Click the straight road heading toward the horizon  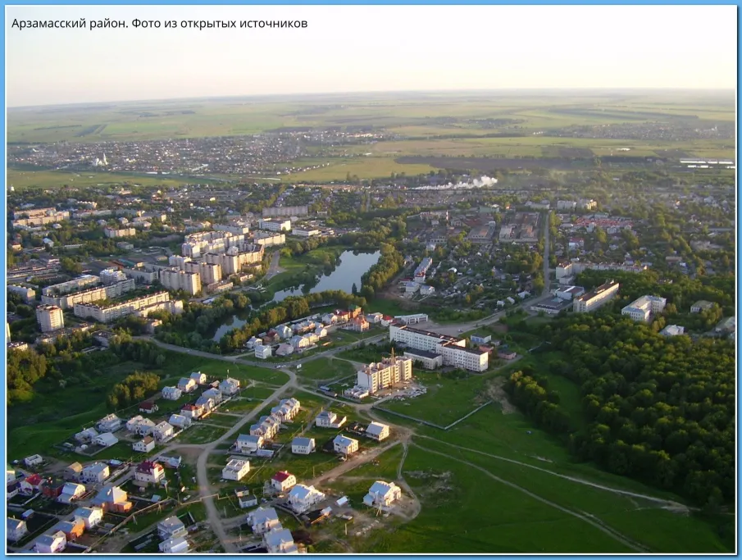[x=546, y=246]
